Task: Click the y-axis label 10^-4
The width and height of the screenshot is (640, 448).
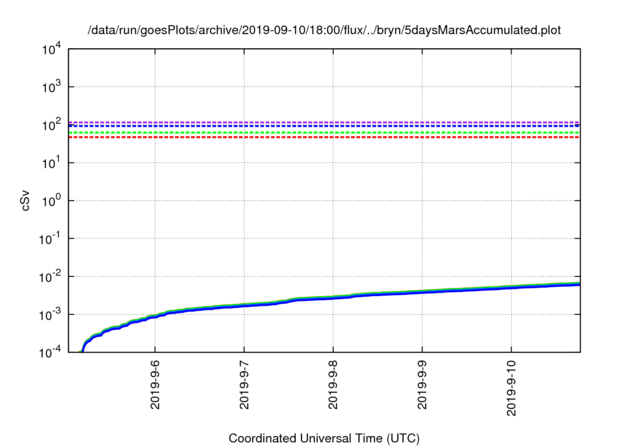Action: pyautogui.click(x=51, y=352)
